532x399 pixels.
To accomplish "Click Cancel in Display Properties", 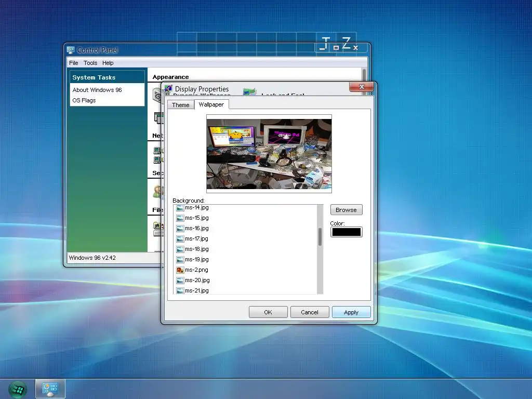I will coord(310,312).
